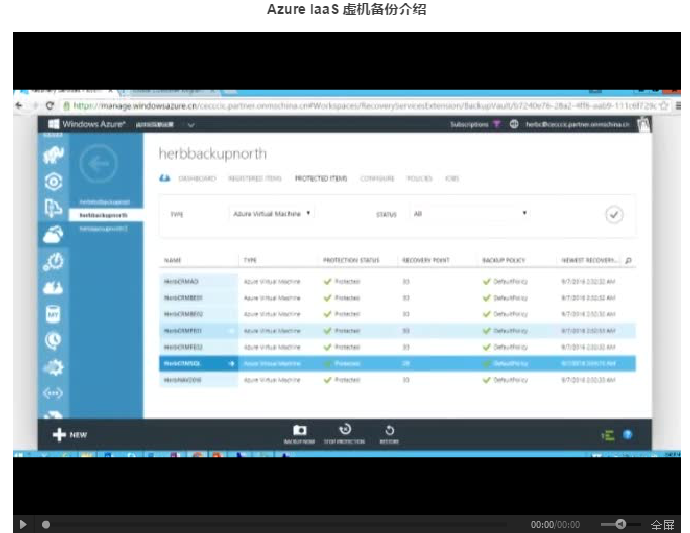Switch to the Dashboard tab

(x=197, y=178)
